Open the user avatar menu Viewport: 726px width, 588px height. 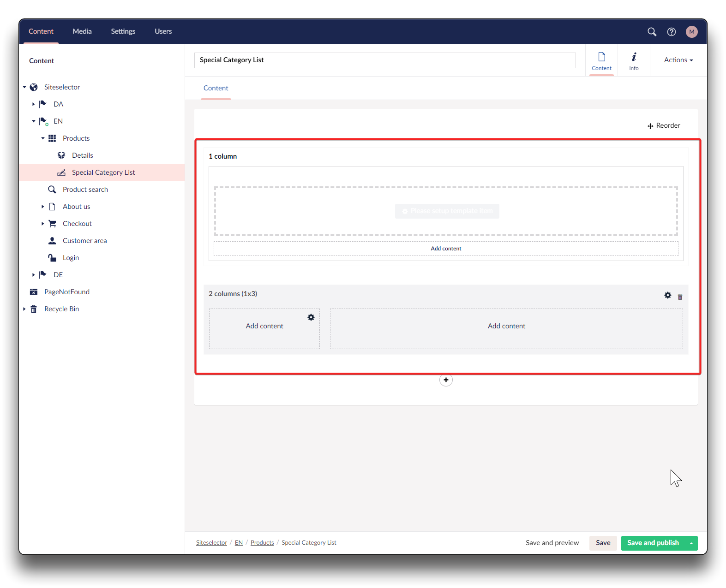tap(691, 32)
